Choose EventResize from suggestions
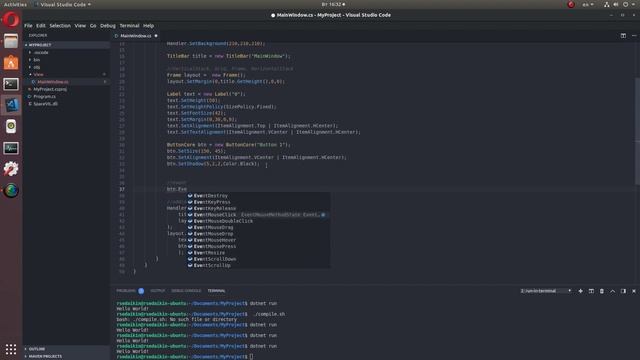This screenshot has width=640, height=360. click(x=258, y=253)
